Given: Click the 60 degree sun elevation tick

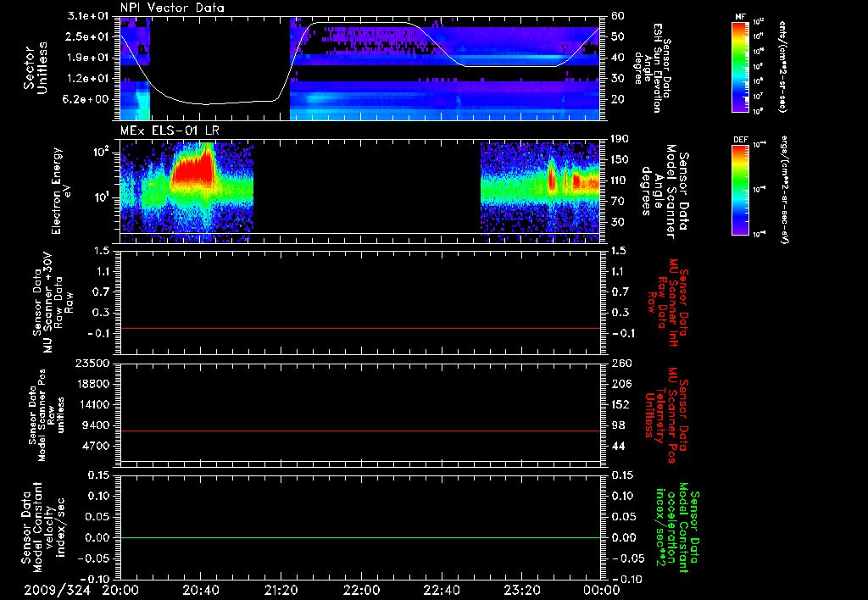Looking at the screenshot, I should (x=618, y=16).
